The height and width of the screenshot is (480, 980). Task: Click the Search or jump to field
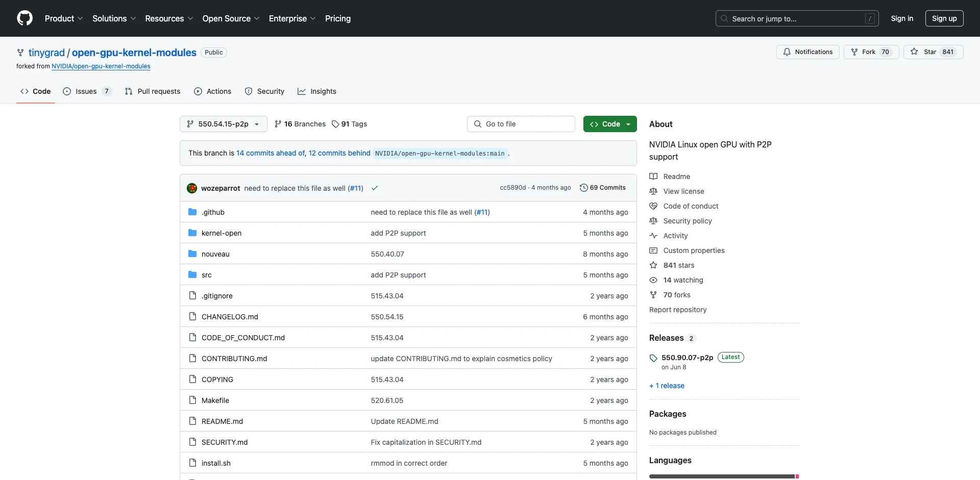click(797, 18)
